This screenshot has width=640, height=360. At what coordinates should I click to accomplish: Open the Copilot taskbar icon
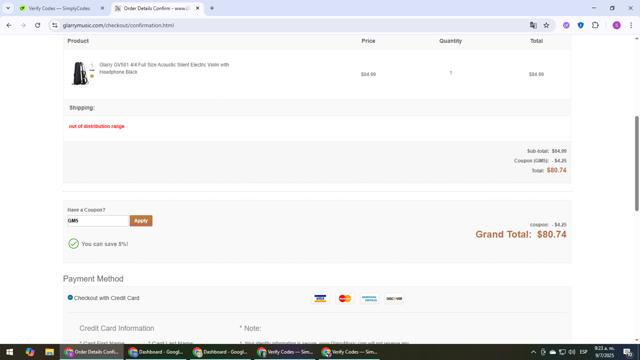tap(30, 352)
